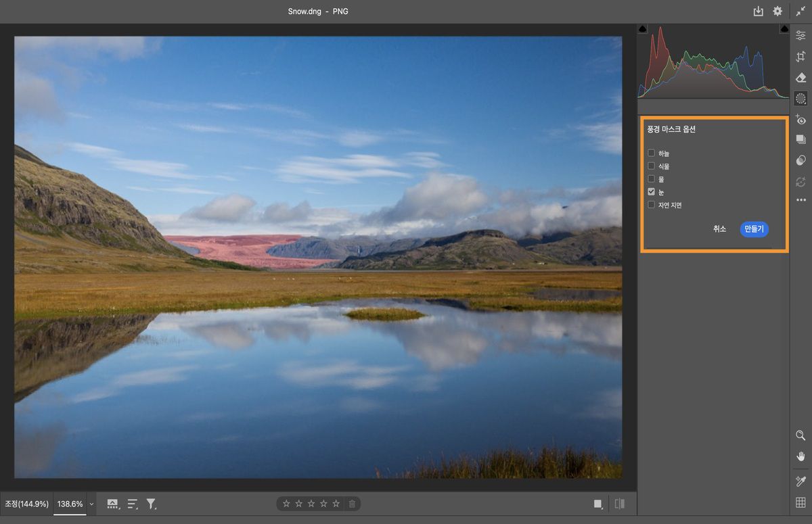This screenshot has height=524, width=812.
Task: Open the Snapshots stacked-squares icon
Action: tap(800, 139)
